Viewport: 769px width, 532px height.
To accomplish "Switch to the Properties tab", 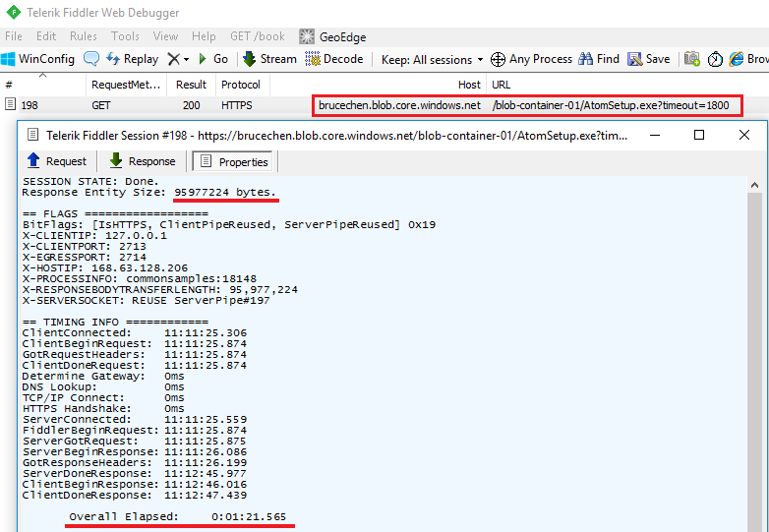I will [233, 161].
